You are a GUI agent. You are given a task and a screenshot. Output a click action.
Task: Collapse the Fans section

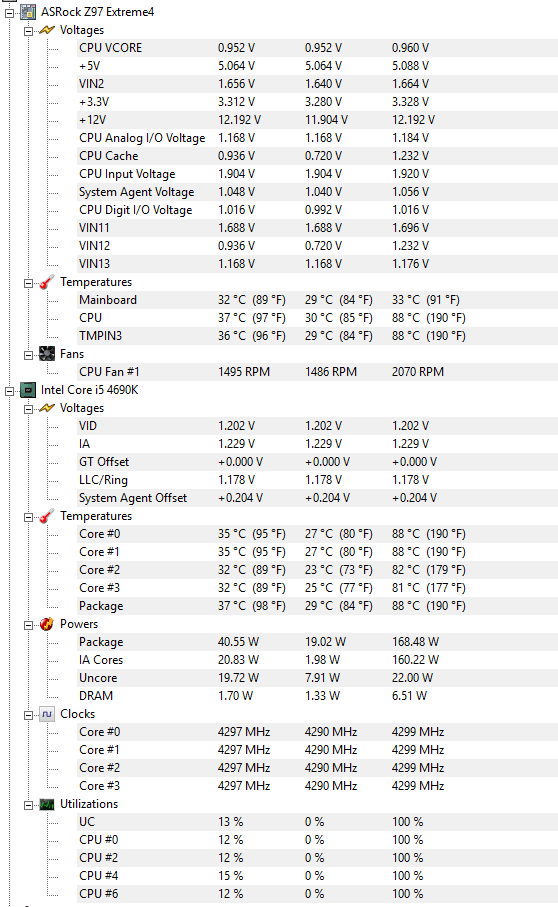click(28, 355)
